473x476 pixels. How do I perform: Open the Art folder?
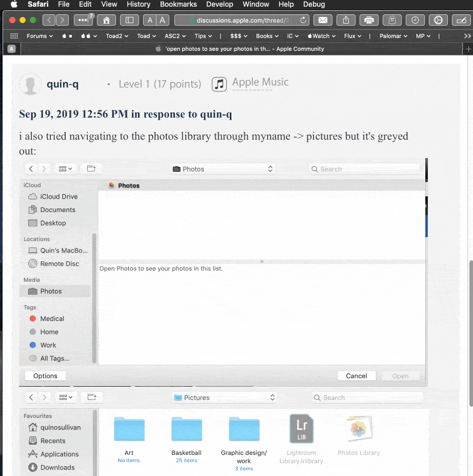[129, 429]
